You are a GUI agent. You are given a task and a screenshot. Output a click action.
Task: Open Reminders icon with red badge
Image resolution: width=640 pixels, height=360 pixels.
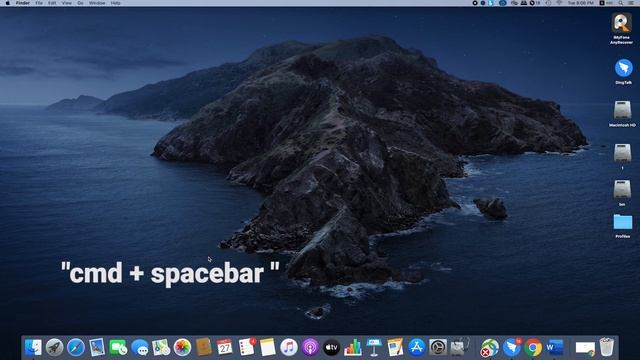pyautogui.click(x=247, y=348)
